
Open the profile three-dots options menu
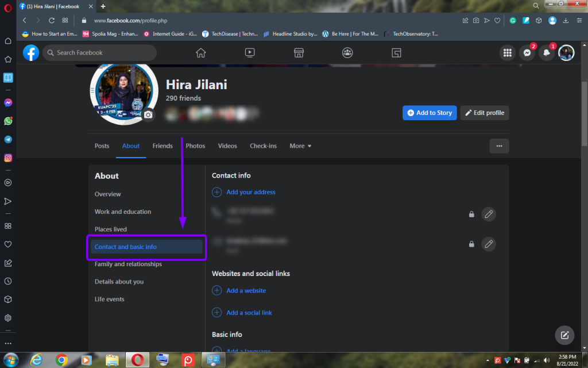coord(499,146)
